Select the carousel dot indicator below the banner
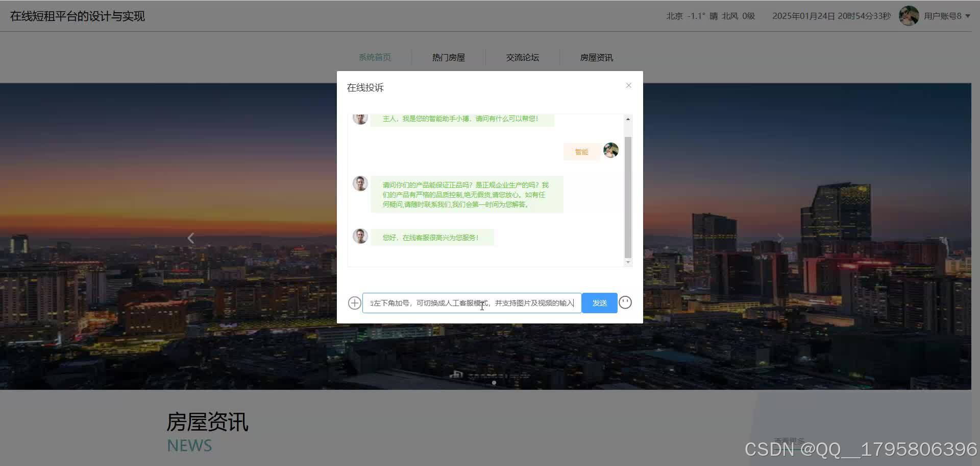This screenshot has width=980, height=466. click(494, 382)
